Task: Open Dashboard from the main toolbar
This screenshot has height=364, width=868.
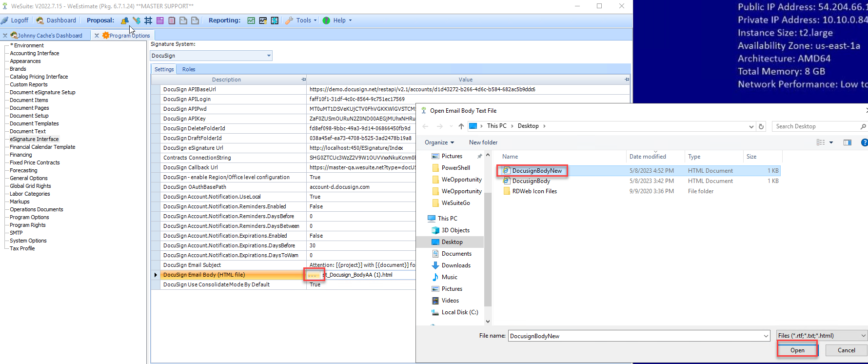Action: (x=56, y=20)
